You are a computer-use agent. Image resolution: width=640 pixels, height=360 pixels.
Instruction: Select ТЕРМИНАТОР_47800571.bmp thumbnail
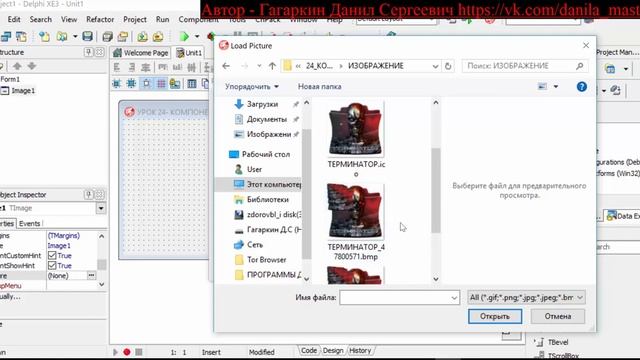point(356,211)
